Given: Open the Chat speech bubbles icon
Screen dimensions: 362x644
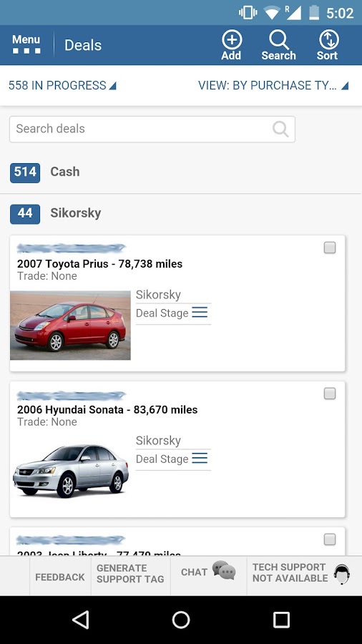Looking at the screenshot, I should coord(224,570).
